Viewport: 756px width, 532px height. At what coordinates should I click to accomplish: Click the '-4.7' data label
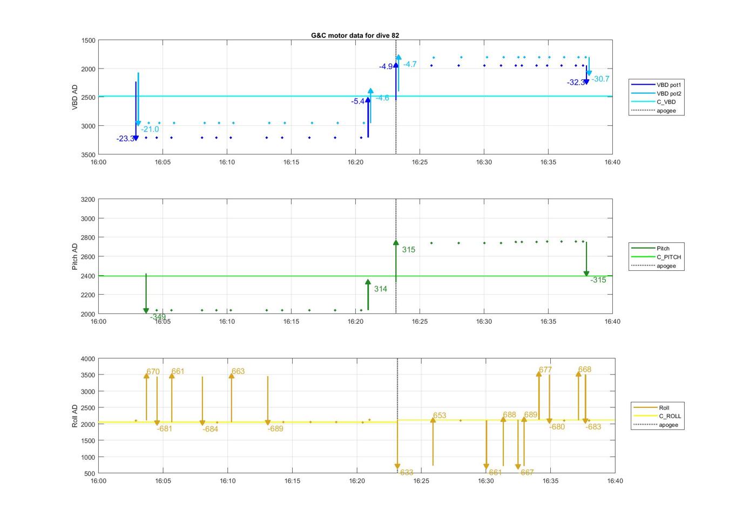pos(410,64)
